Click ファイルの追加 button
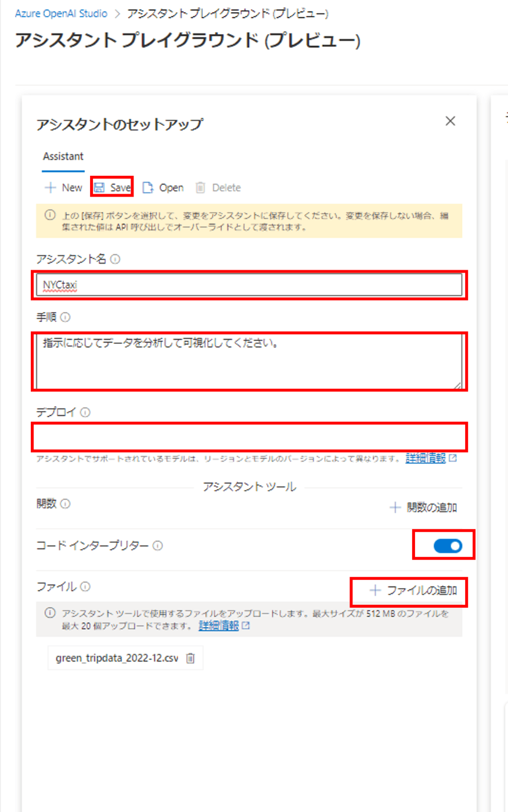This screenshot has height=812, width=508. coord(414,590)
